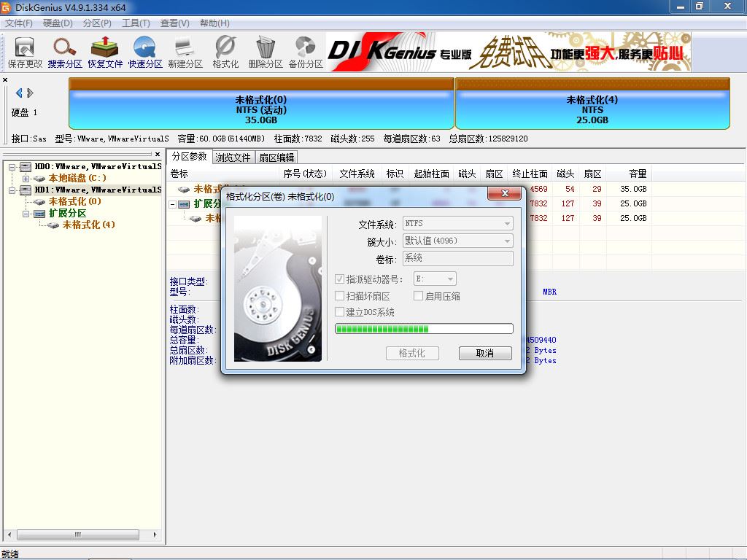747x560 pixels.
Task: Collapse the 扩展分区 node in left tree
Action: (26, 214)
